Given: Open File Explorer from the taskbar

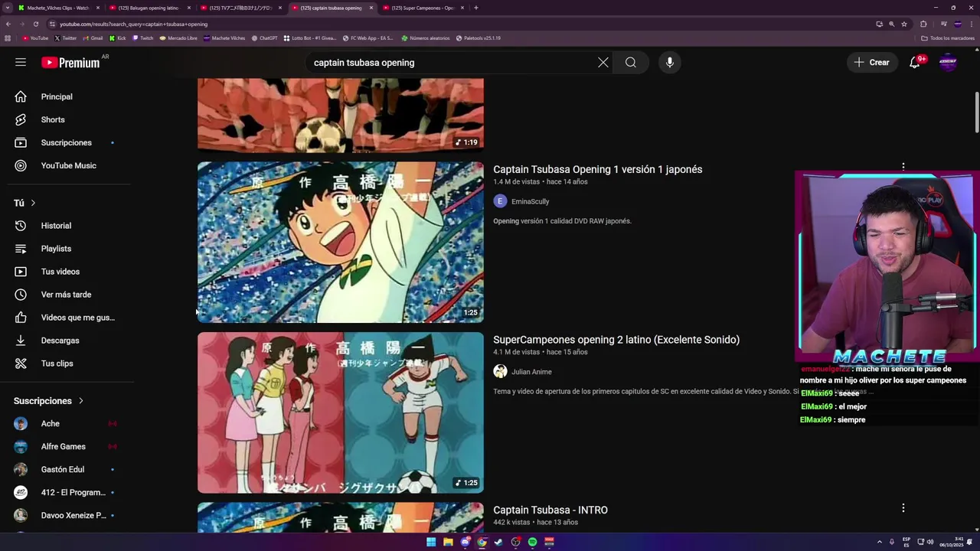Looking at the screenshot, I should click(448, 542).
